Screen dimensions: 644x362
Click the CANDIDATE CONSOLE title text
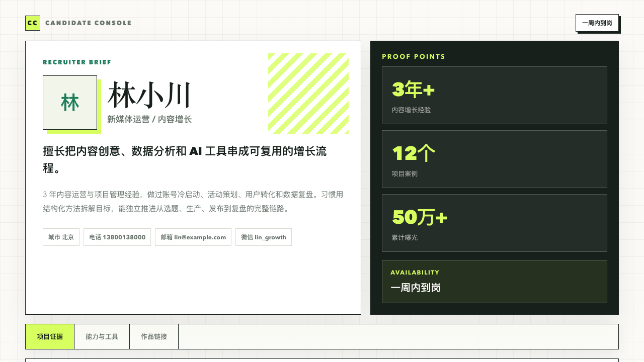(89, 23)
